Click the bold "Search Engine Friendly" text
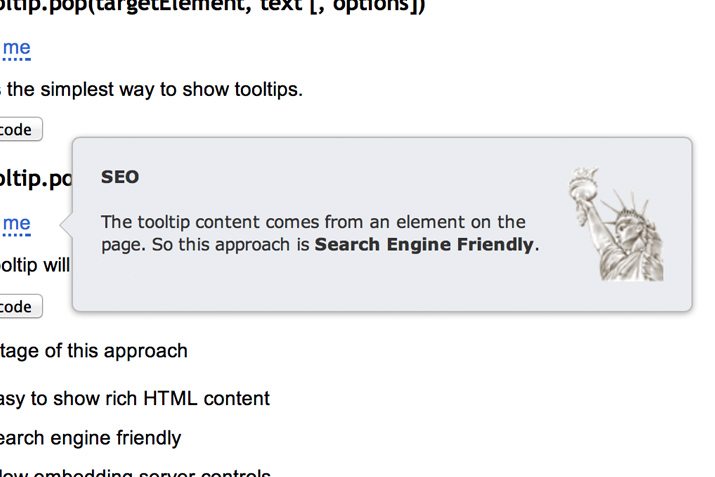The image size is (715, 477). [424, 244]
